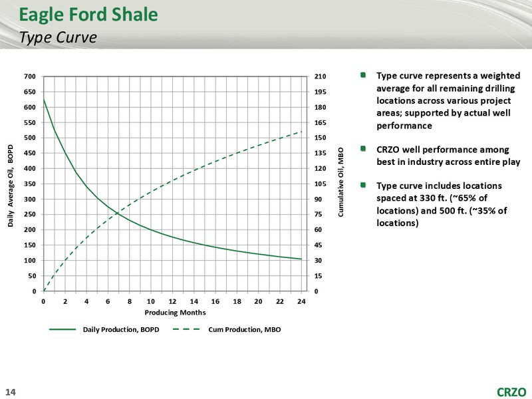Click left axis value 100
532x399 pixels.
[x=30, y=261]
